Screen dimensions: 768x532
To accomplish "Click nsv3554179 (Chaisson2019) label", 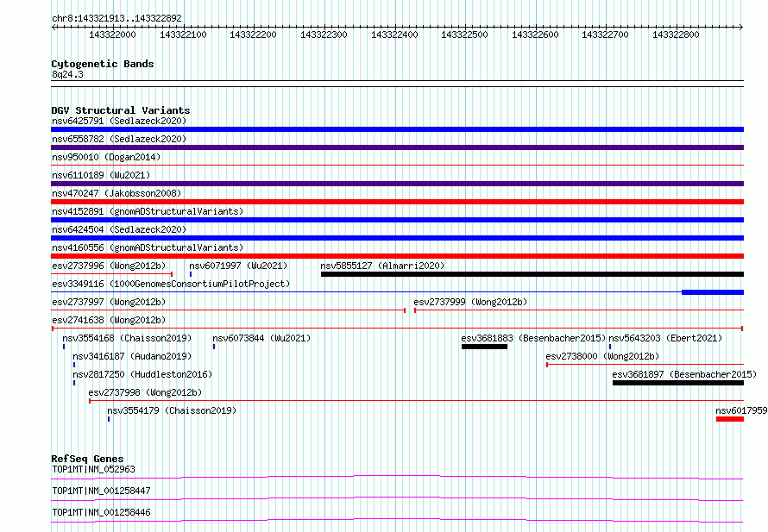I will [x=172, y=410].
